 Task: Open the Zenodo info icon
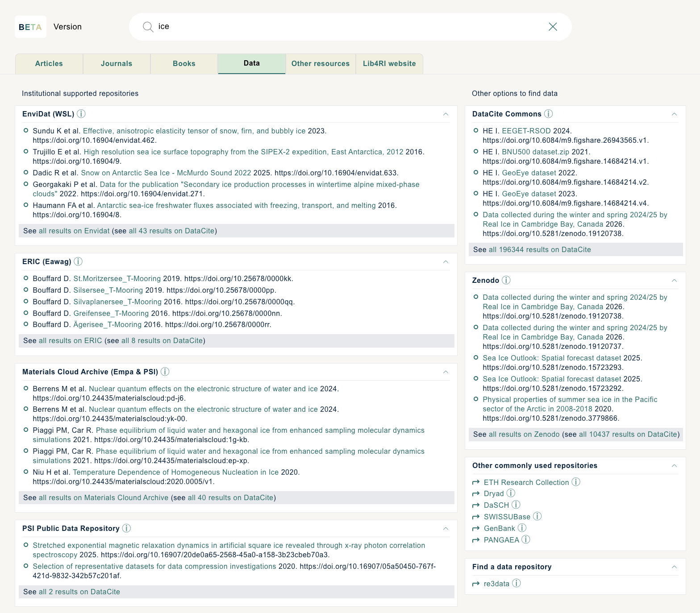click(506, 280)
